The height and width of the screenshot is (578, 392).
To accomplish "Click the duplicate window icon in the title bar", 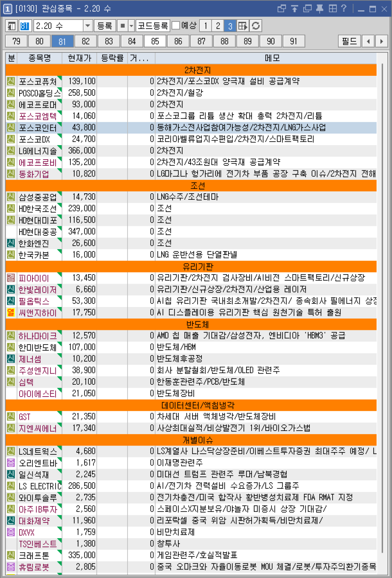I will point(307,8).
